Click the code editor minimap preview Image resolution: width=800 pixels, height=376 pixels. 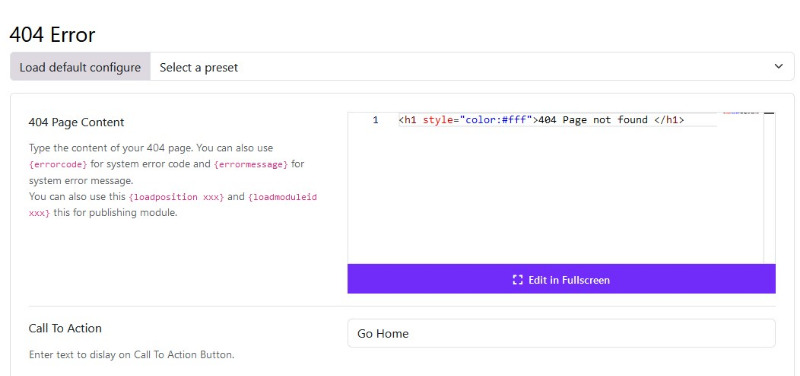tap(740, 112)
